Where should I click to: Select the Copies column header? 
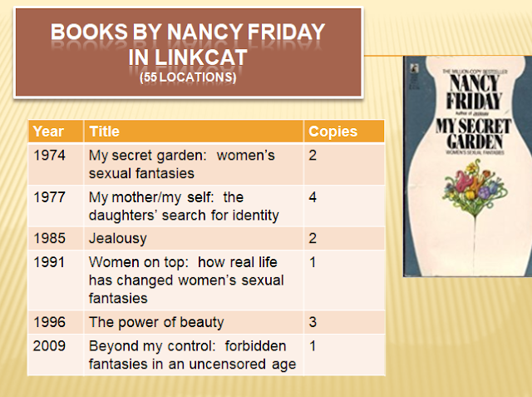point(344,132)
